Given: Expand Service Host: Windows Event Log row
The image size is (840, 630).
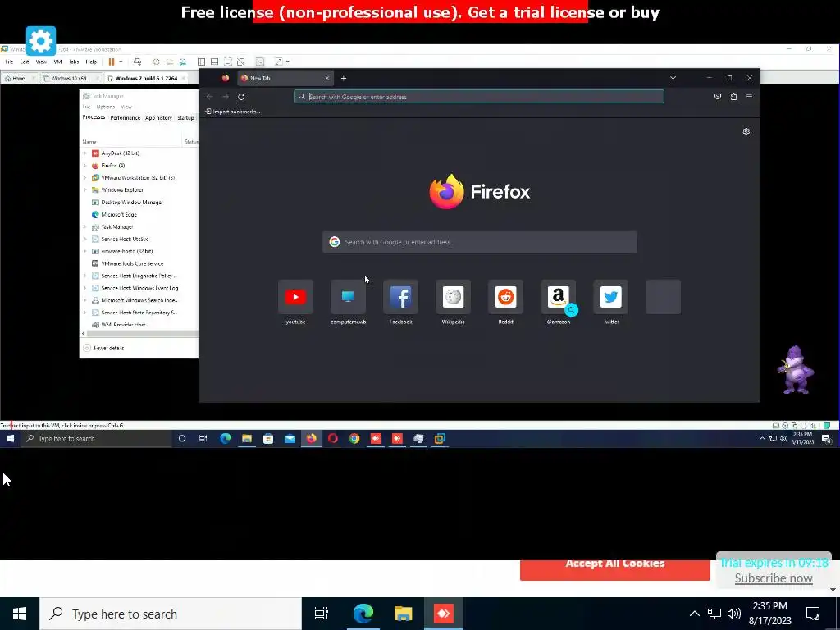Looking at the screenshot, I should pyautogui.click(x=84, y=288).
